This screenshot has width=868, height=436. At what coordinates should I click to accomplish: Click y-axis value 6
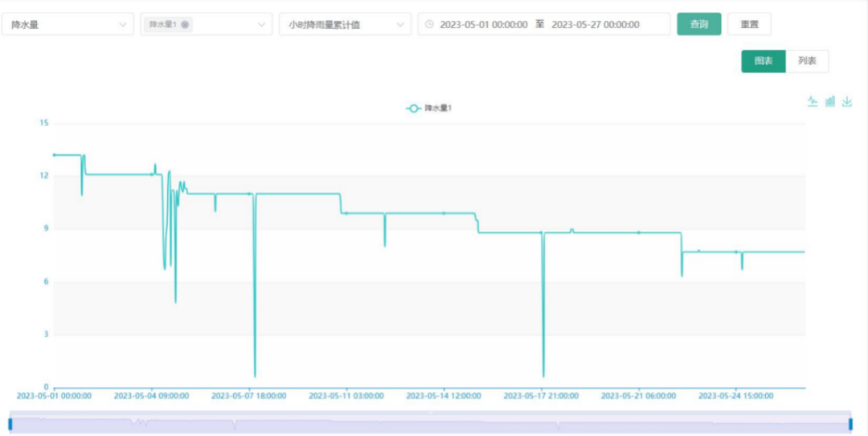[x=47, y=282]
